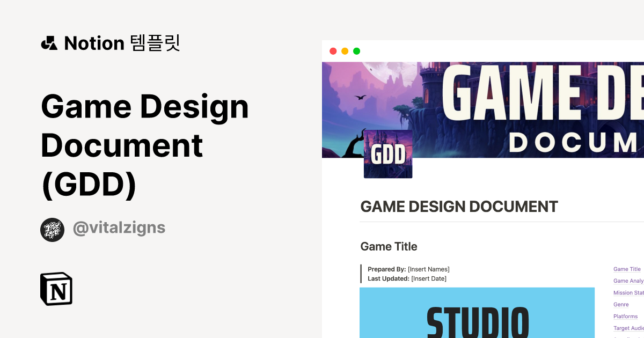Open the Game Analysis link
The image size is (644, 338).
tap(628, 281)
